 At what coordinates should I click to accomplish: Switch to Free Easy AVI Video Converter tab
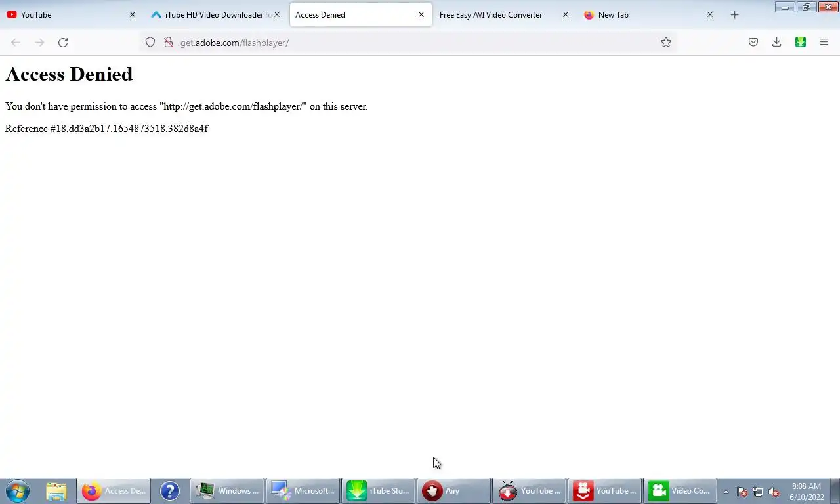[x=505, y=14]
